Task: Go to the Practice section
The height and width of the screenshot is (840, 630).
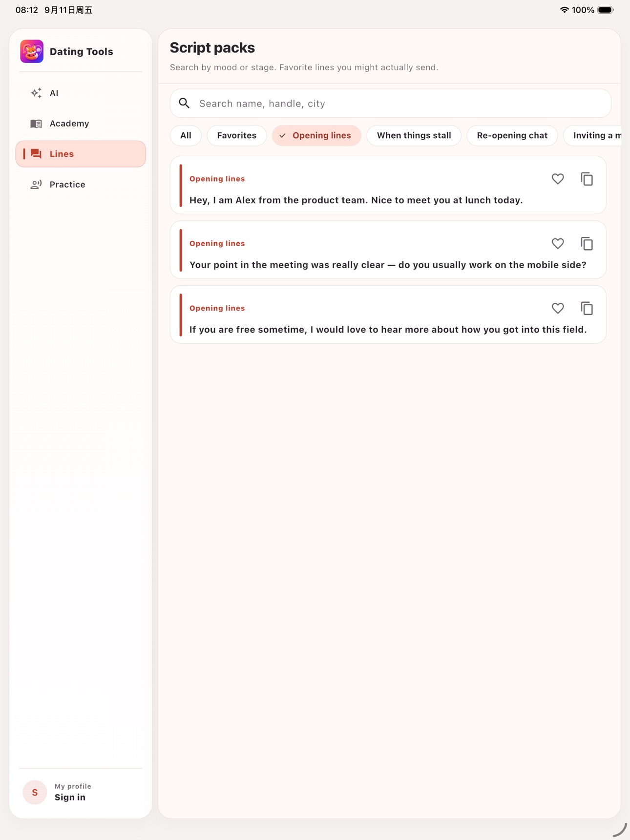Action: [81, 185]
